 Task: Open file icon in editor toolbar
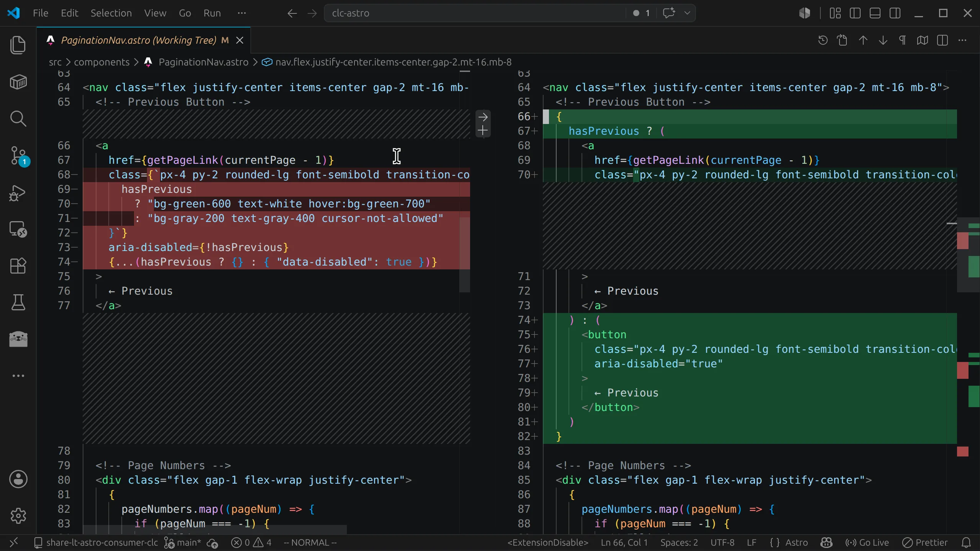843,40
